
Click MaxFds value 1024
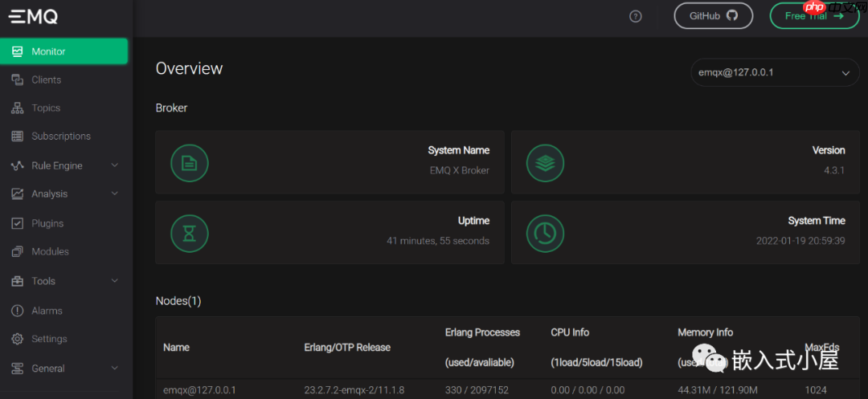coord(816,390)
